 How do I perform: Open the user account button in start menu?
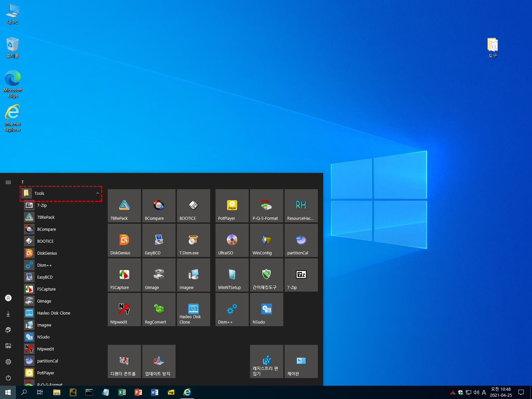8,298
